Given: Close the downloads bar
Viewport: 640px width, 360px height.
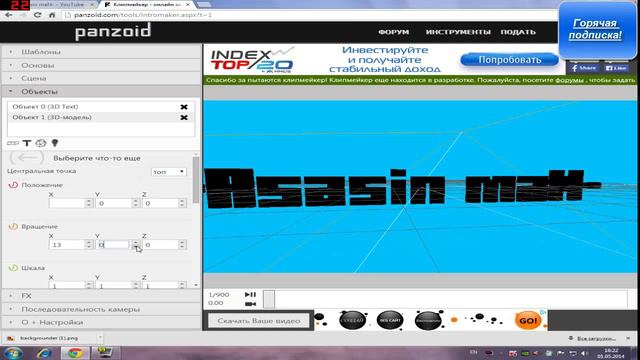Looking at the screenshot, I should (628, 338).
